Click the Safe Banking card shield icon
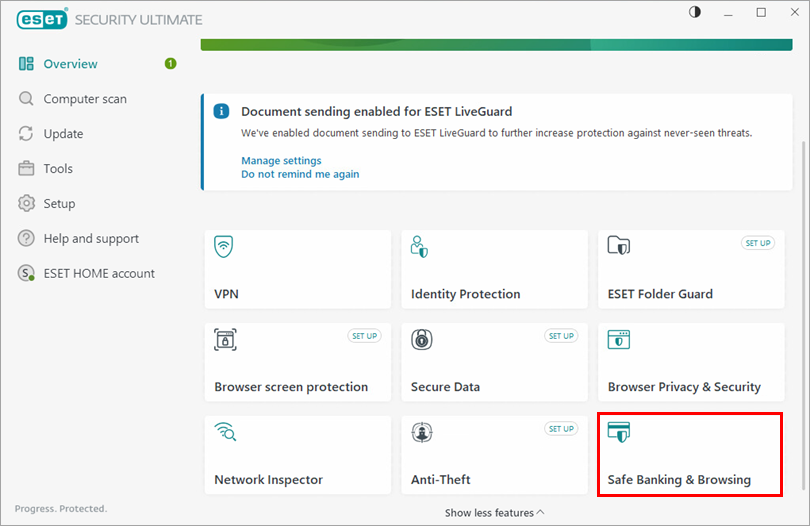The image size is (810, 526). [x=618, y=432]
